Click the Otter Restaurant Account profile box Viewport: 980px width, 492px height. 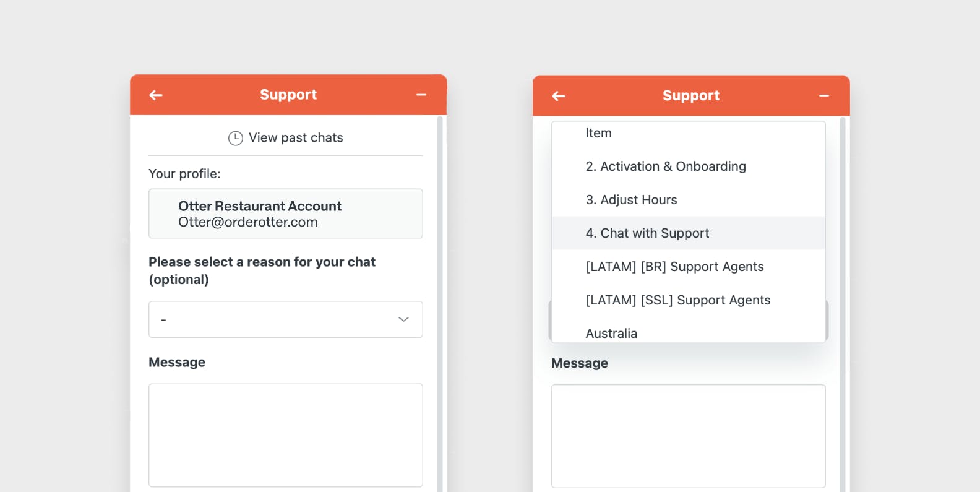coord(286,214)
